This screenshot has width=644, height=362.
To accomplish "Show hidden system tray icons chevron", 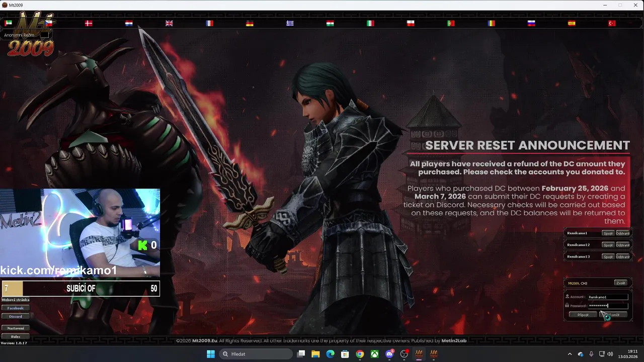I will click(570, 354).
